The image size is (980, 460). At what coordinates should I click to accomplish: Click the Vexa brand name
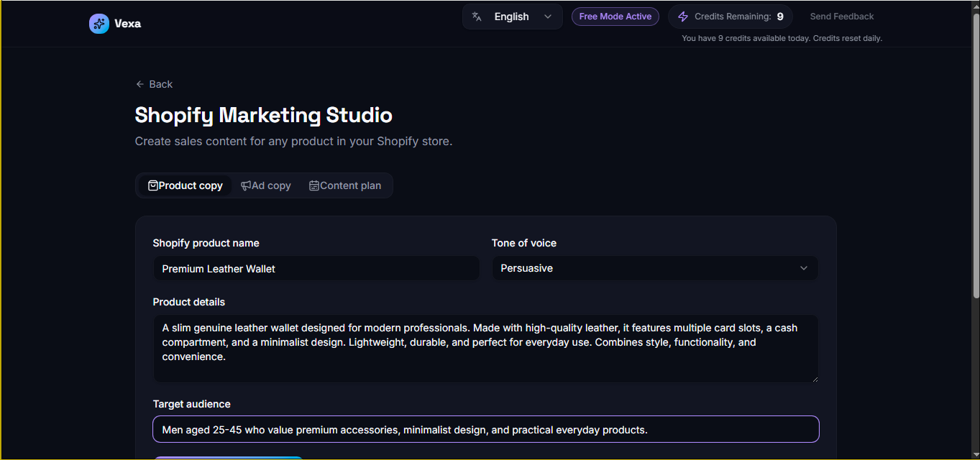click(127, 24)
